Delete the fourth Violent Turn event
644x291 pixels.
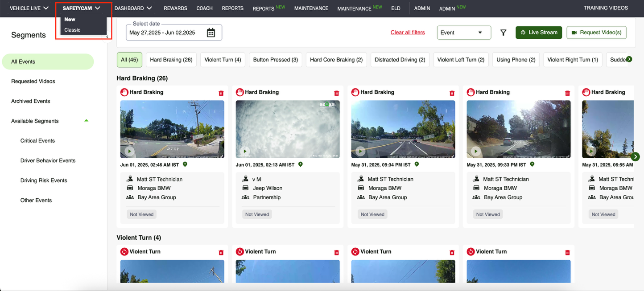tap(567, 253)
